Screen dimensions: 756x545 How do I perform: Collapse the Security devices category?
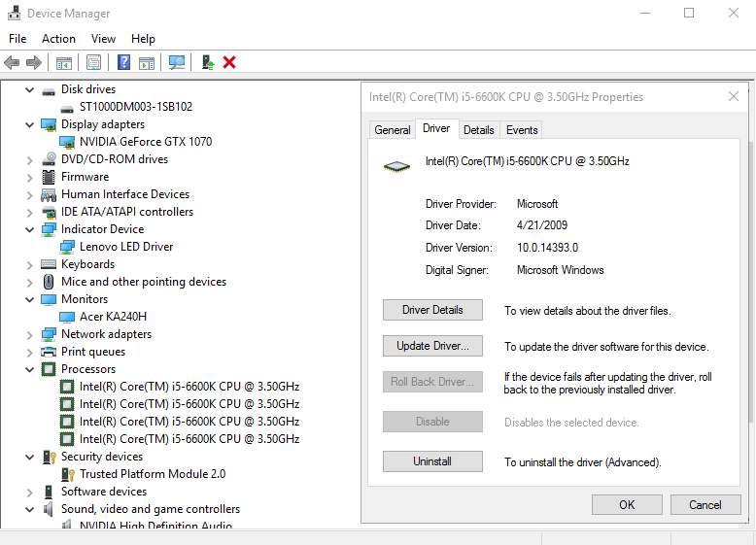(x=30, y=457)
